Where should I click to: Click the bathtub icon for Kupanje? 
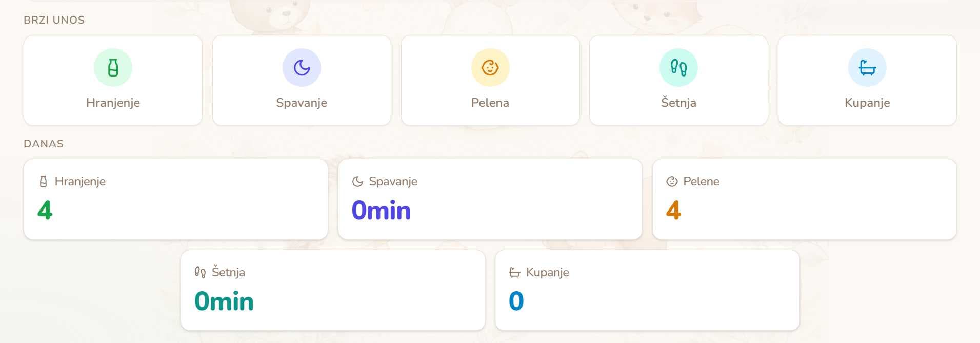(867, 67)
